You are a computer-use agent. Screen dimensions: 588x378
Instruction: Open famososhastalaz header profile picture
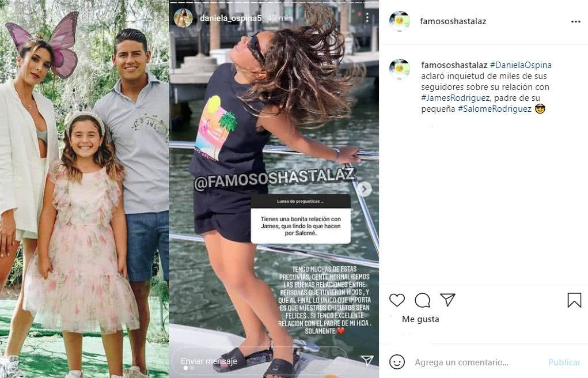click(399, 21)
